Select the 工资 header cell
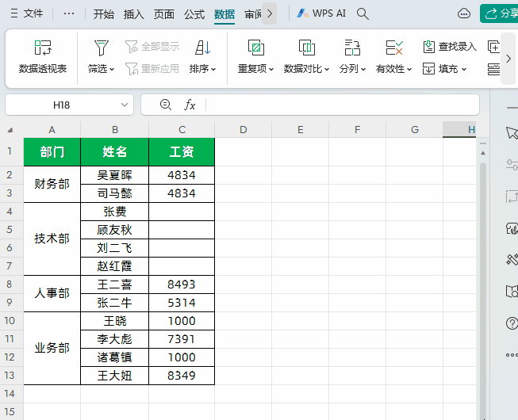Screen dimensions: 518x420 (x=182, y=152)
